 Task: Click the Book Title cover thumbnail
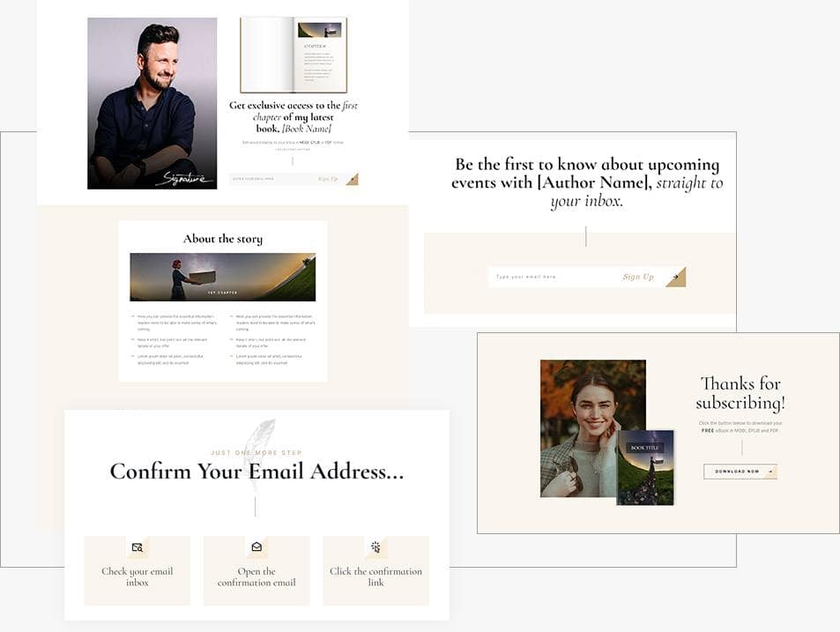tap(645, 468)
